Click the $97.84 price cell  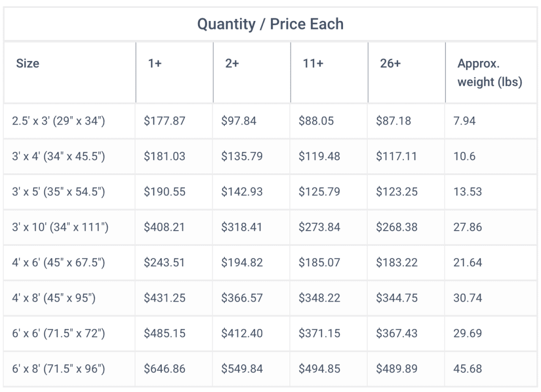click(x=239, y=121)
